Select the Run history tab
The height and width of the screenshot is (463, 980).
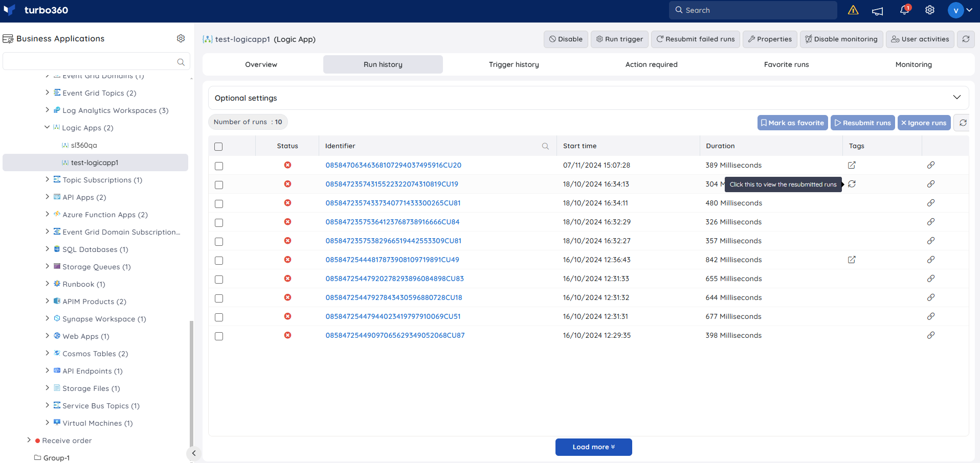pos(383,64)
